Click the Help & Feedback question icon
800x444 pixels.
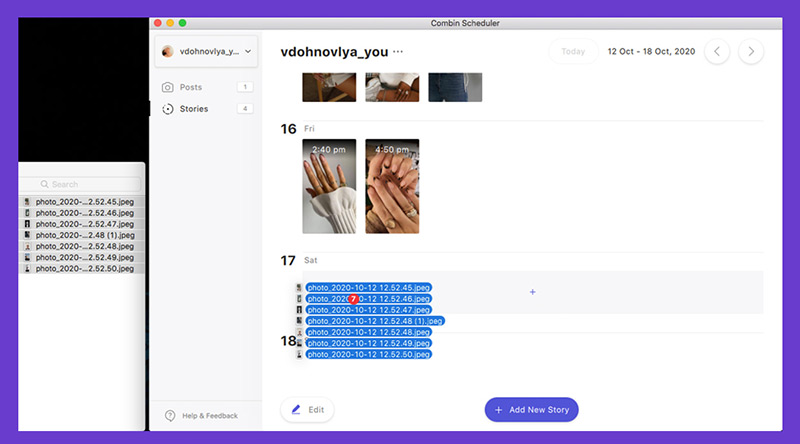pyautogui.click(x=170, y=415)
